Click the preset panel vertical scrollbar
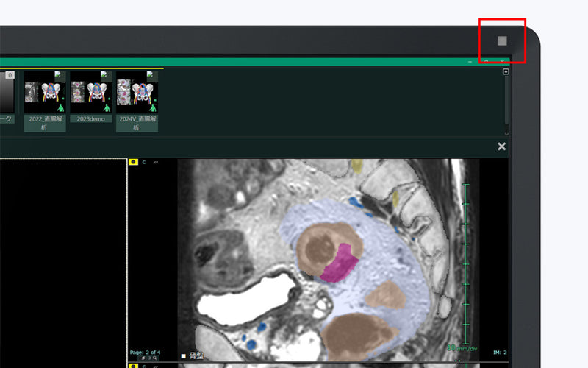Viewport: 588px width, 368px height. [506, 99]
